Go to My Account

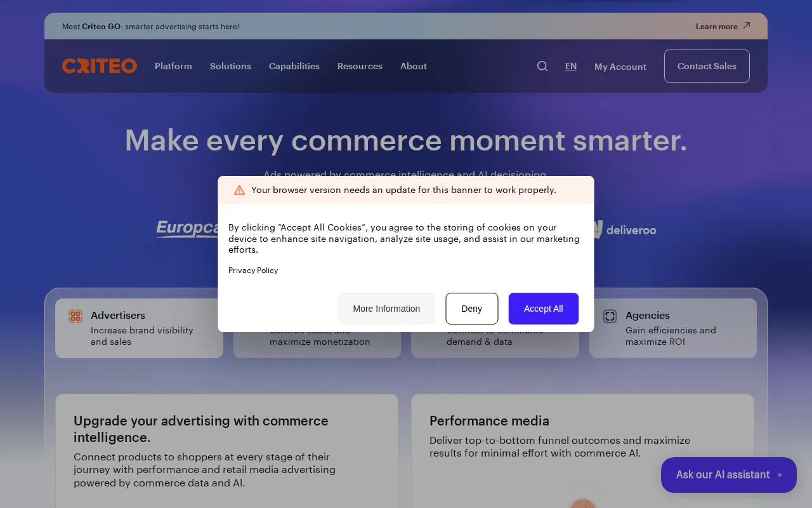click(x=620, y=67)
